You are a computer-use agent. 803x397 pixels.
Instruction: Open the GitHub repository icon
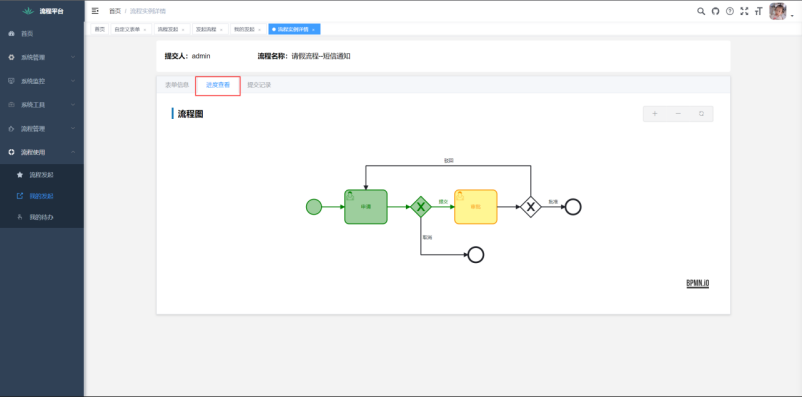click(715, 11)
